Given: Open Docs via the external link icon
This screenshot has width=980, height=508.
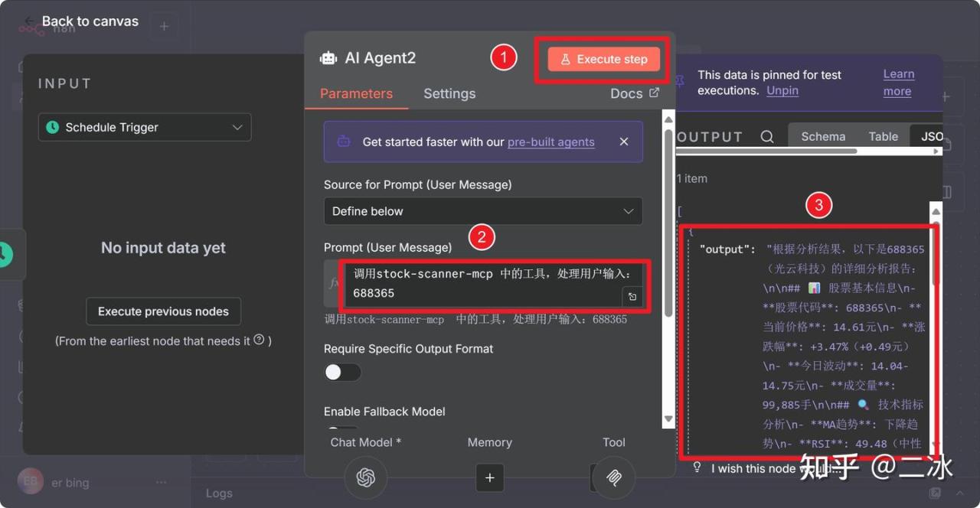Looking at the screenshot, I should (x=654, y=93).
